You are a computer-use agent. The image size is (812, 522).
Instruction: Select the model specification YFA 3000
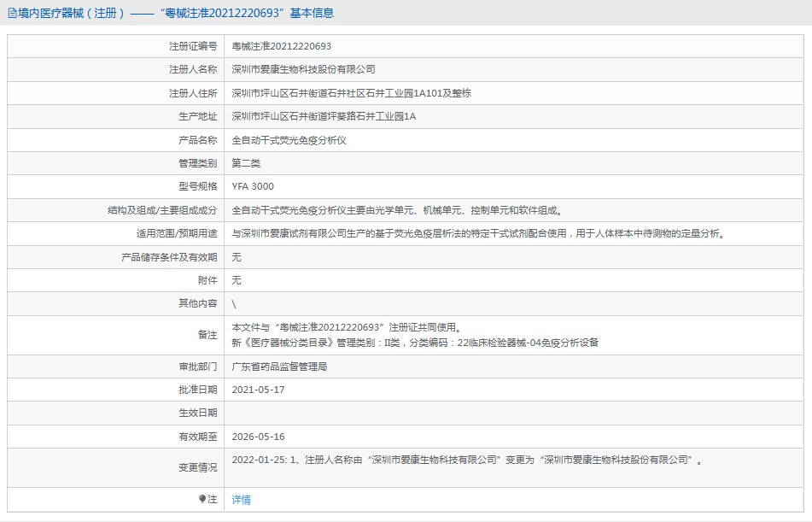tap(253, 186)
